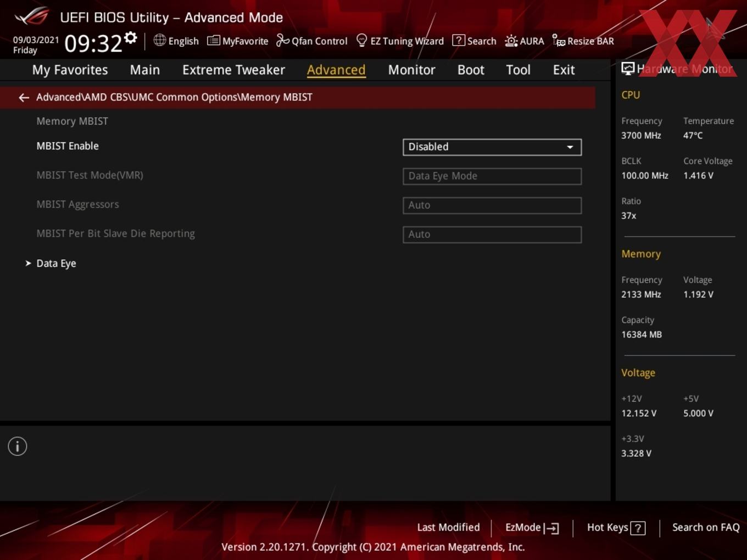747x560 pixels.
Task: Click Search on FAQ link
Action: click(706, 528)
